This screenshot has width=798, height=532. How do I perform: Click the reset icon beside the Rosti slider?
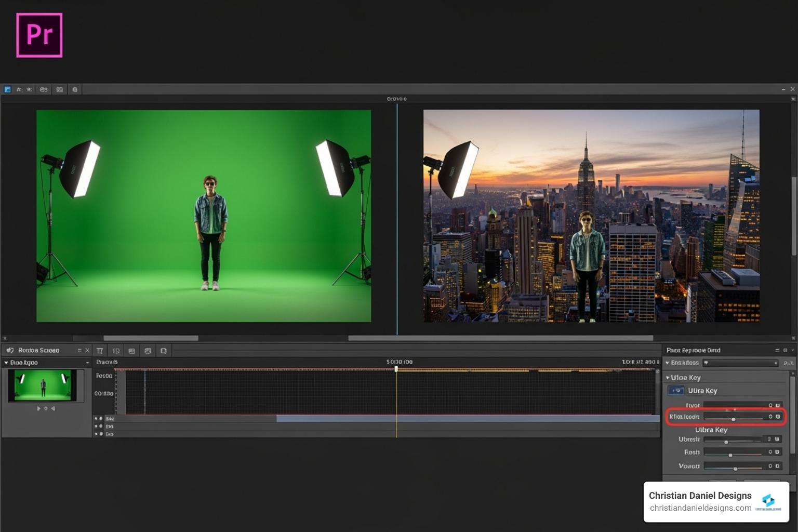pyautogui.click(x=778, y=452)
